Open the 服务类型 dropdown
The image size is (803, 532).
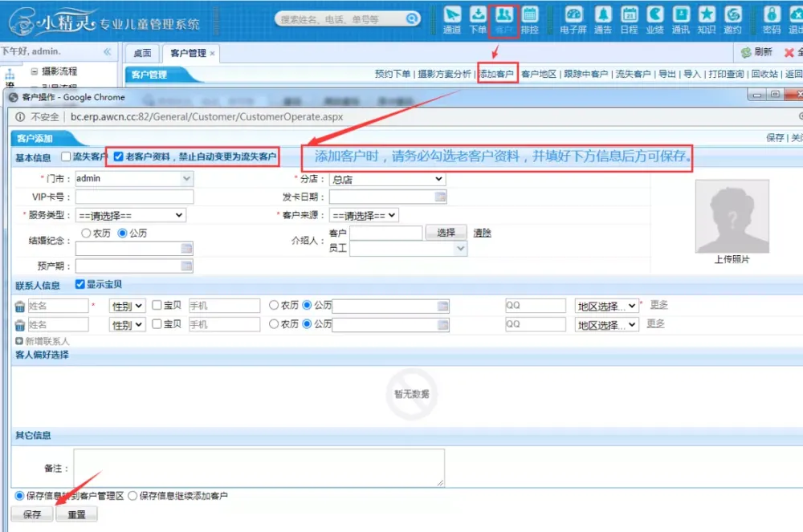(x=130, y=216)
